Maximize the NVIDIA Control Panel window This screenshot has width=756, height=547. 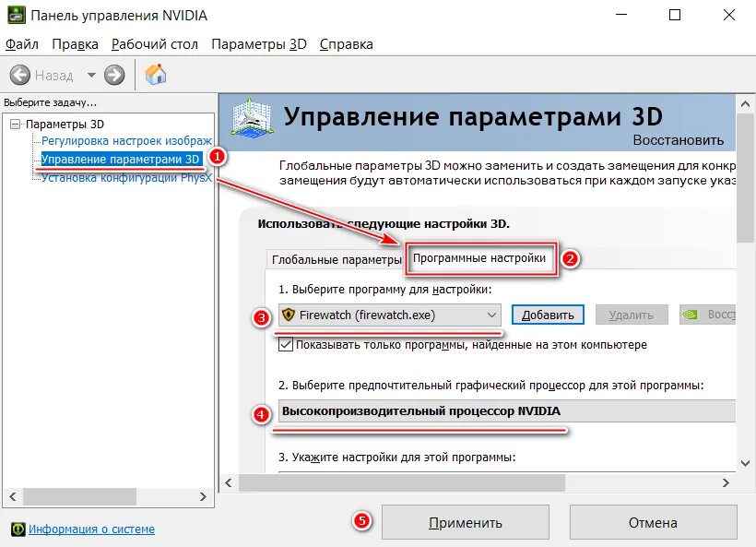tap(675, 15)
